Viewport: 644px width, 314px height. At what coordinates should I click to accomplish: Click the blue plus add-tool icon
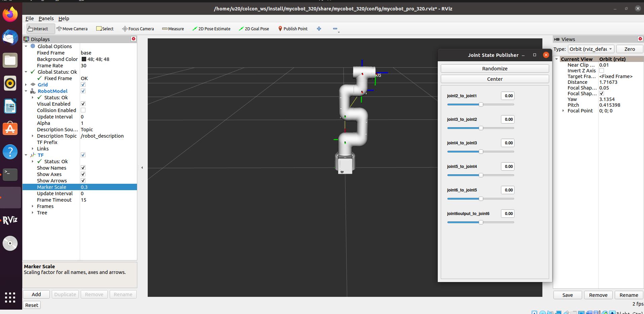pyautogui.click(x=319, y=29)
